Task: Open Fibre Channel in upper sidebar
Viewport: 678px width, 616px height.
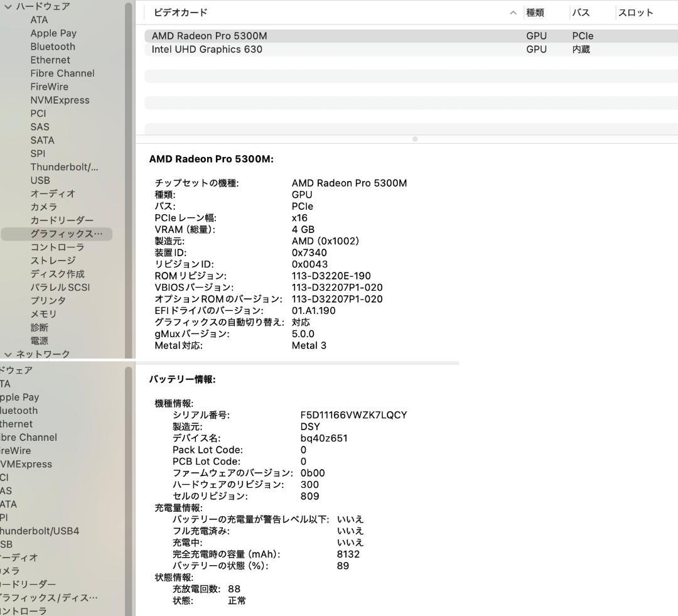Action: [62, 73]
